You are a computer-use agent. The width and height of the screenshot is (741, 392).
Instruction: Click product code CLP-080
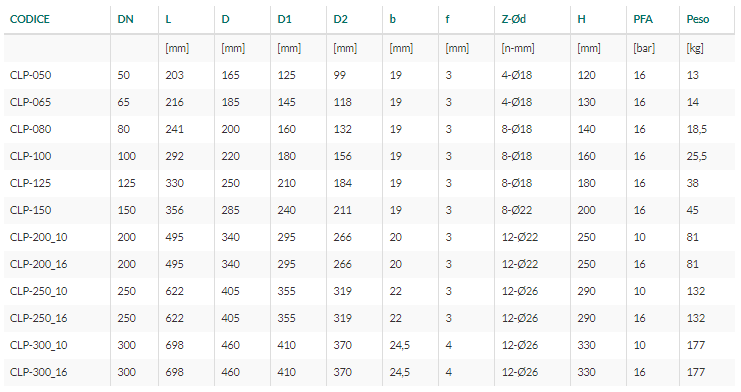click(31, 129)
